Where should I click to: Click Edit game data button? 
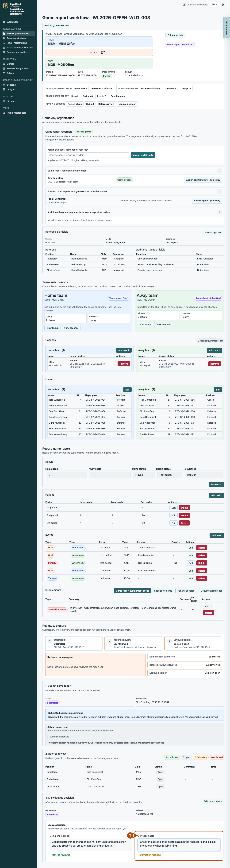[x=176, y=35]
